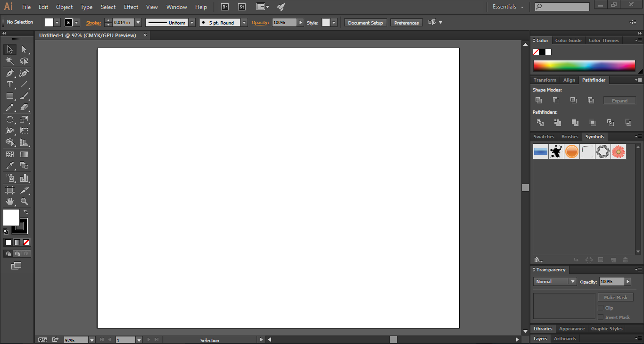Click the Fill color box in tools panel

(11, 218)
